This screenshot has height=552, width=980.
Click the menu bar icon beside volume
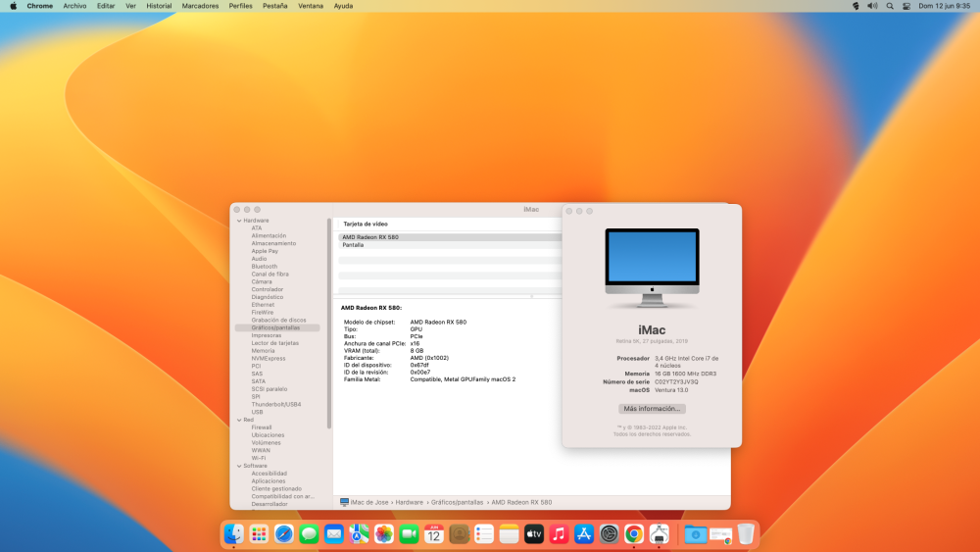[856, 6]
